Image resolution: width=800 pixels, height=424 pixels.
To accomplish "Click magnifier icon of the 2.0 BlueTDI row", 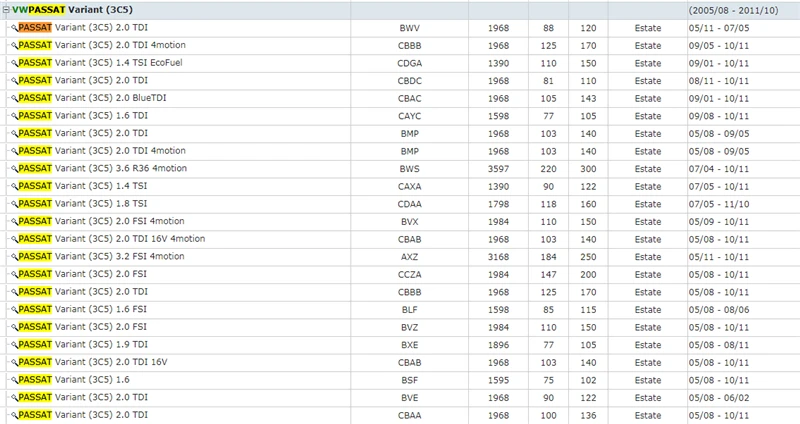I will click(x=14, y=98).
